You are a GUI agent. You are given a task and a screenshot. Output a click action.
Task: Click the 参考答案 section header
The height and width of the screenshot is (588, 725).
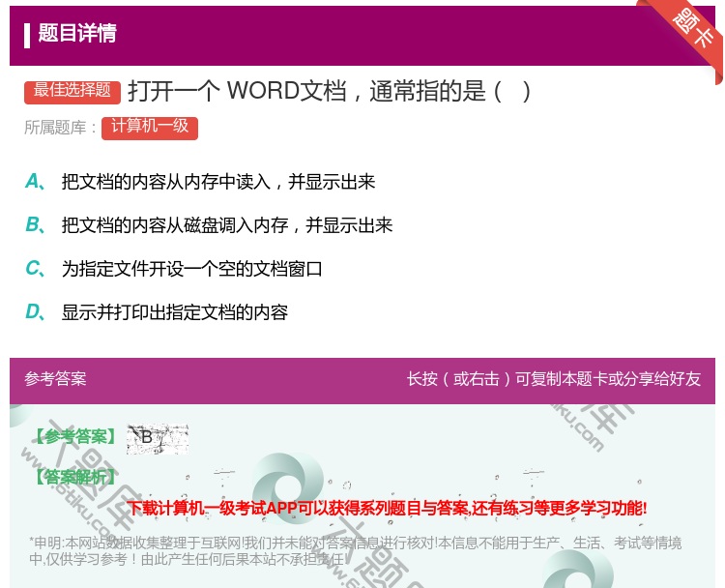55,379
